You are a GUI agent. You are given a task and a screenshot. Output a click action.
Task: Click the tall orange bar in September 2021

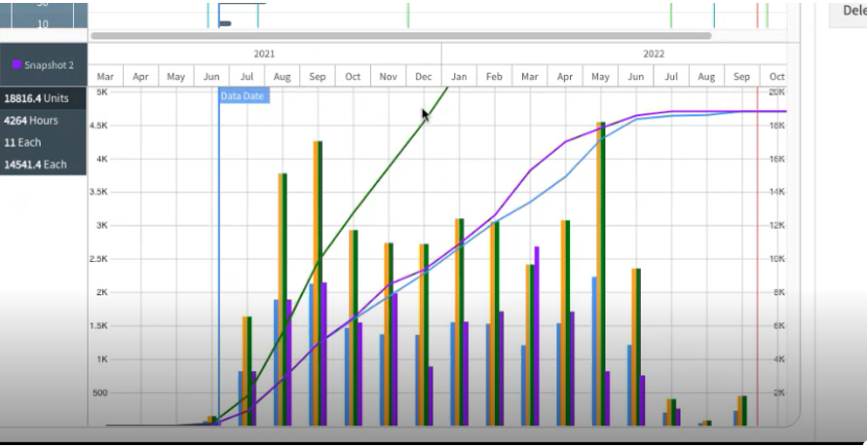point(316,283)
